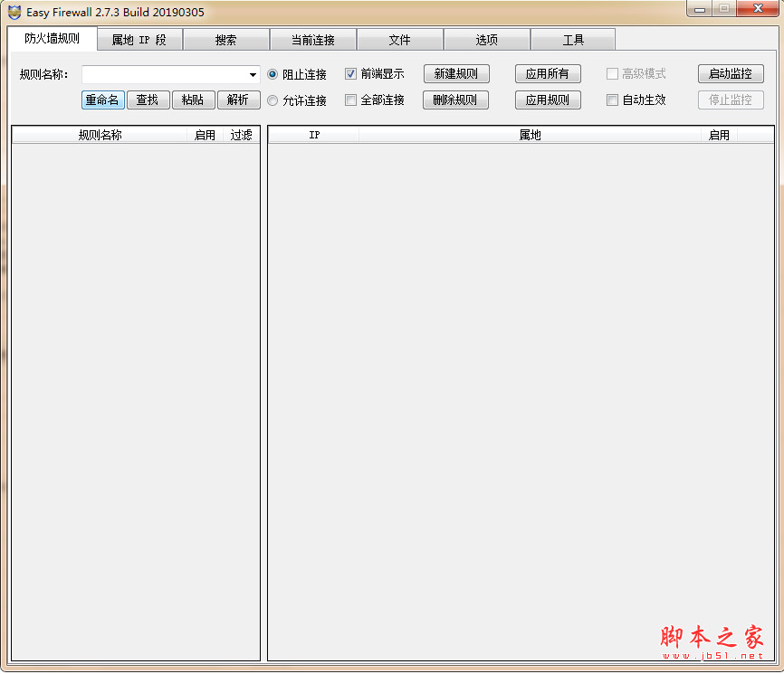The width and height of the screenshot is (784, 674).
Task: Open the 工具 tab
Action: [573, 40]
